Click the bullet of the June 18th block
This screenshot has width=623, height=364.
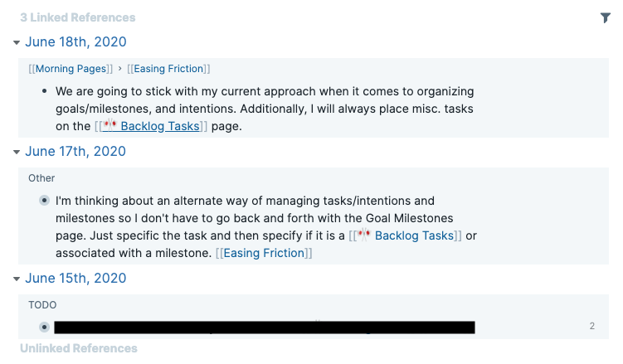(44, 91)
